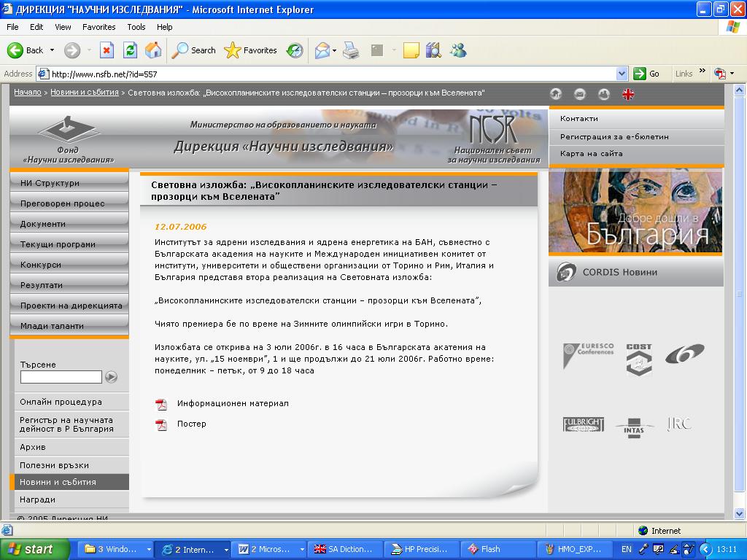This screenshot has height=560, width=747.
Task: Open Favorites star in toolbar
Action: click(250, 50)
